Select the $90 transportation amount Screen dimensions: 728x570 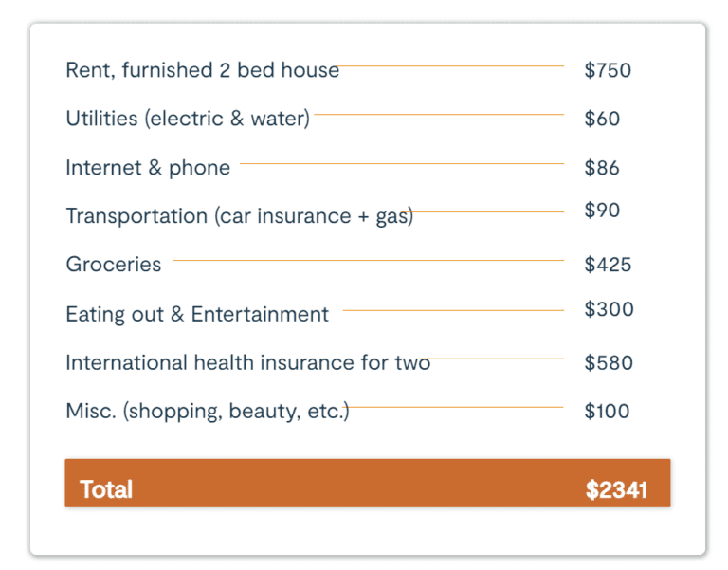[x=602, y=211]
